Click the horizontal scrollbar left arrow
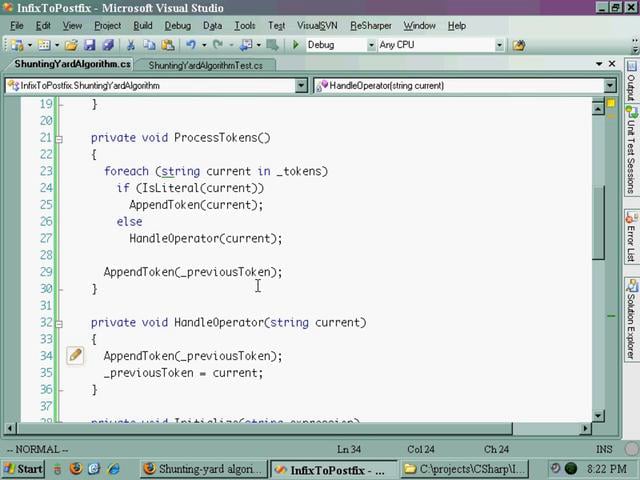This screenshot has height=480, width=640. pyautogui.click(x=10, y=428)
